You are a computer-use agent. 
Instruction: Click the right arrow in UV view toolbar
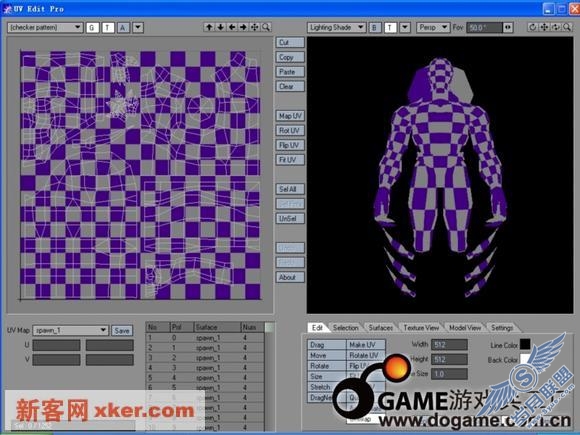(243, 27)
